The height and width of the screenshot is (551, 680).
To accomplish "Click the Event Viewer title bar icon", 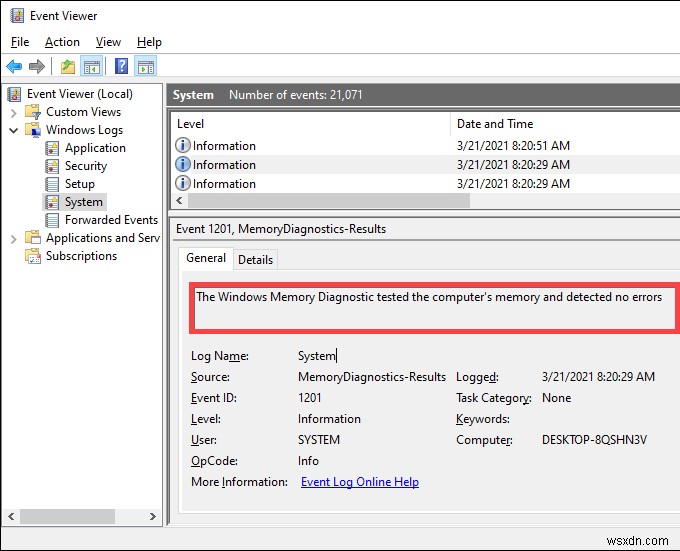I will coord(16,16).
